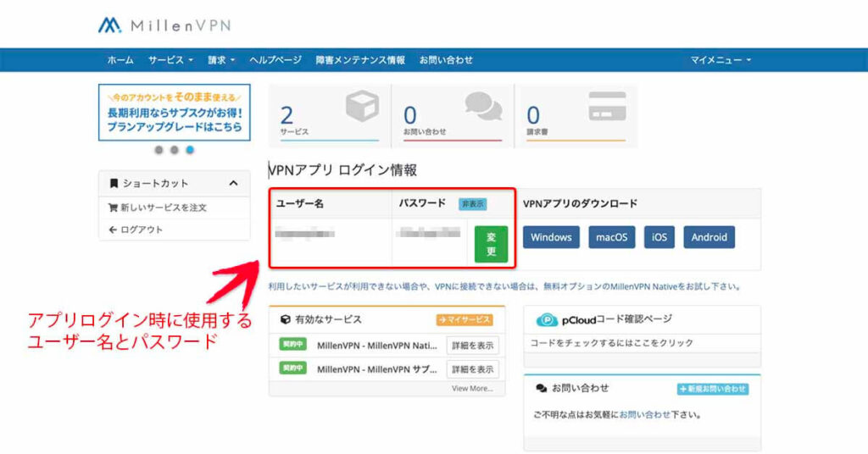Open the 0 お問い合わせ stat tile

453,116
